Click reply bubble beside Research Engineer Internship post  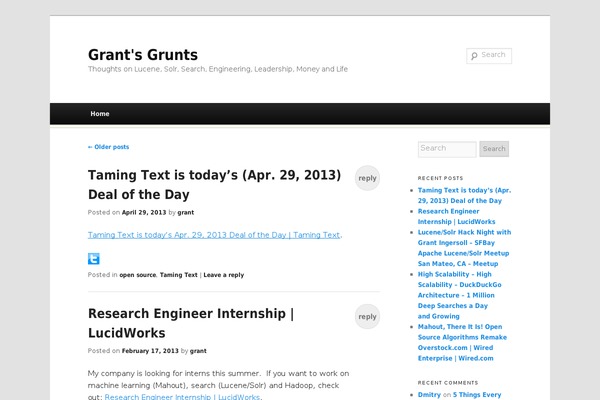tap(367, 317)
